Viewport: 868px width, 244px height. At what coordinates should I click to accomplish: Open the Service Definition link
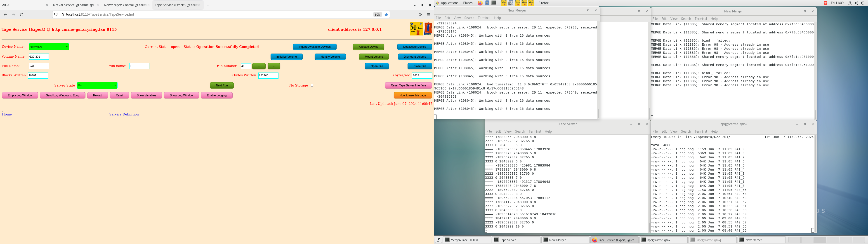(124, 114)
